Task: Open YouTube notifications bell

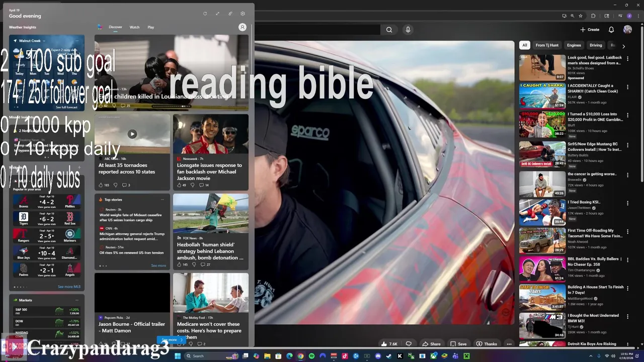Action: coord(611,30)
